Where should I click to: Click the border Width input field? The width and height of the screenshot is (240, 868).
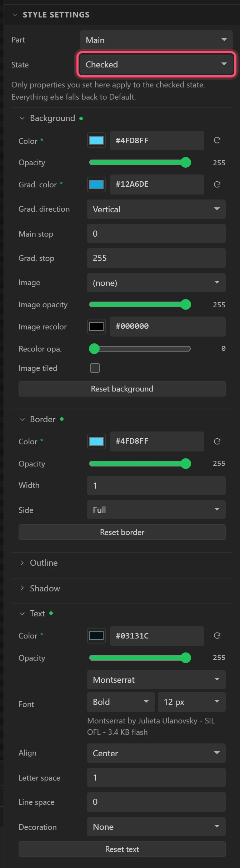point(156,485)
